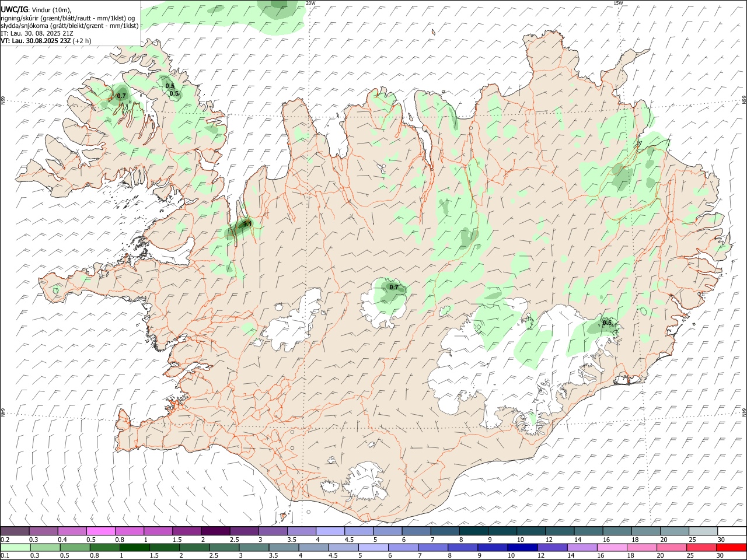The width and height of the screenshot is (747, 560).
Task: Select the deep blue 10–12 swatch in lower legend
Action: click(x=522, y=547)
